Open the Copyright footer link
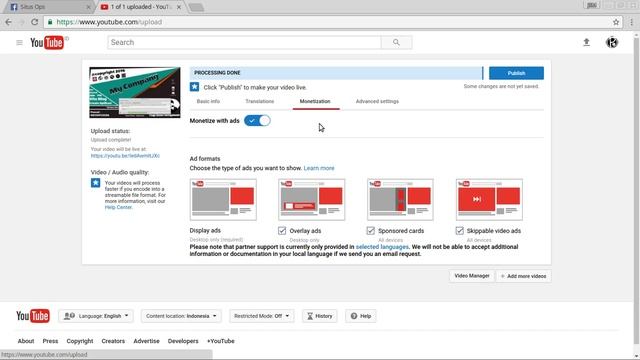The width and height of the screenshot is (640, 360). point(80,341)
